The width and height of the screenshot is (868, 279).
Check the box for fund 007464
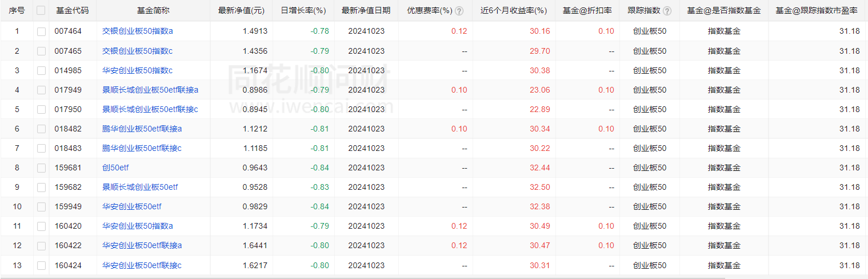pyautogui.click(x=41, y=31)
